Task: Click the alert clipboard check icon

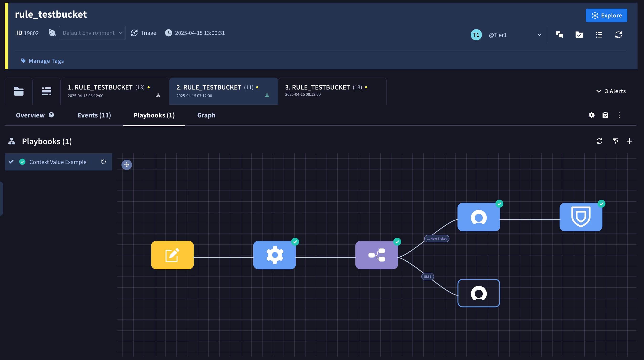Action: point(605,115)
